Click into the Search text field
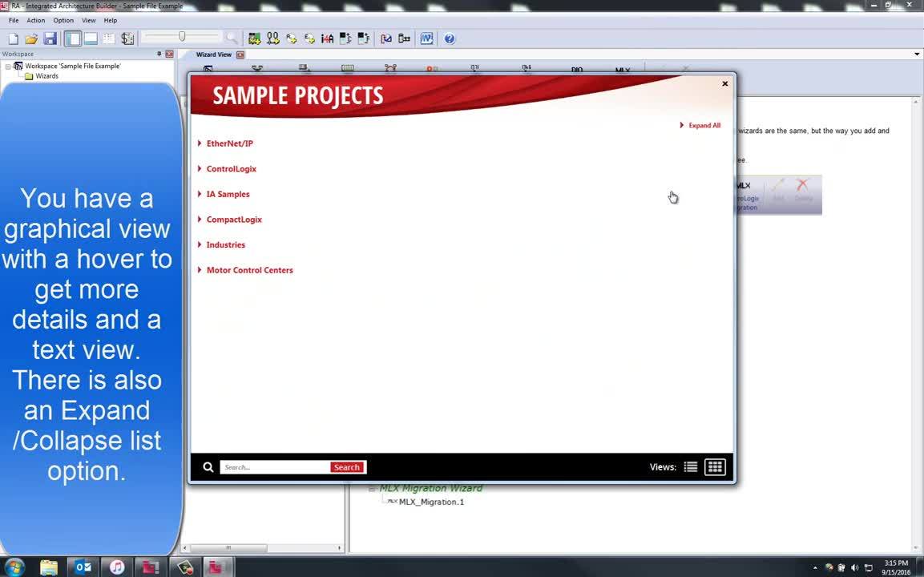This screenshot has width=924, height=577. tap(275, 467)
